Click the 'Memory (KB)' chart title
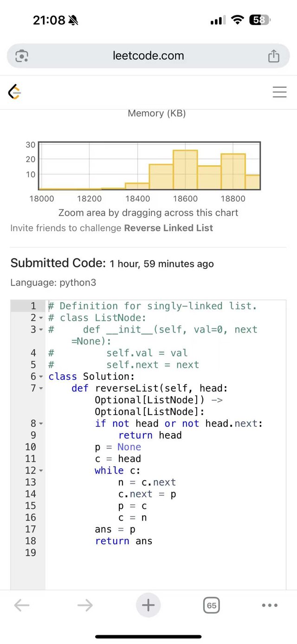Screen dimensions: 297x644 [157, 113]
